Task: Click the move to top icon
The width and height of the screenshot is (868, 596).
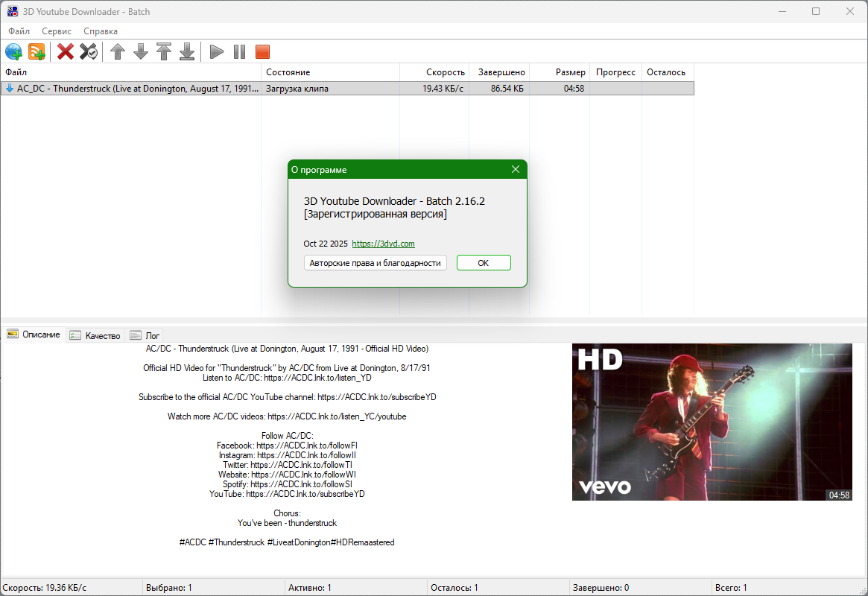Action: (x=164, y=52)
